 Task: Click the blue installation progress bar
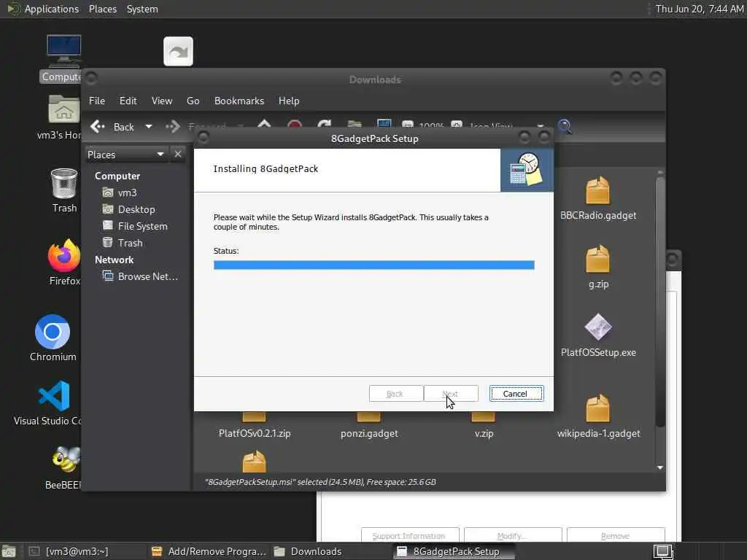point(374,265)
